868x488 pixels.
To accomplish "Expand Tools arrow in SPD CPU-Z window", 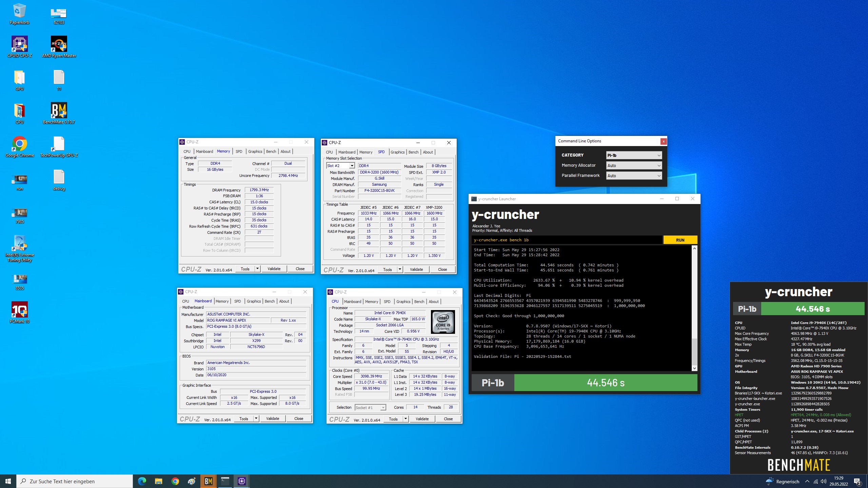I will (x=400, y=269).
